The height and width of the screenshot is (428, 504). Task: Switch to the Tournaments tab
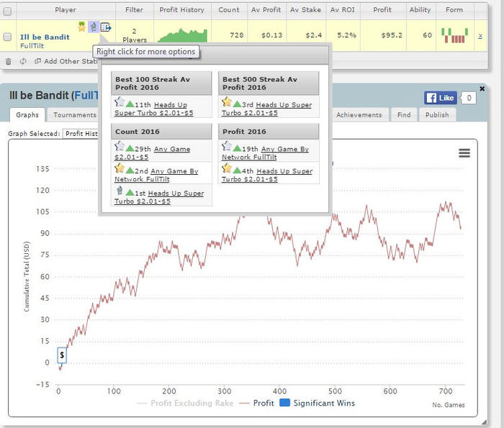[73, 115]
